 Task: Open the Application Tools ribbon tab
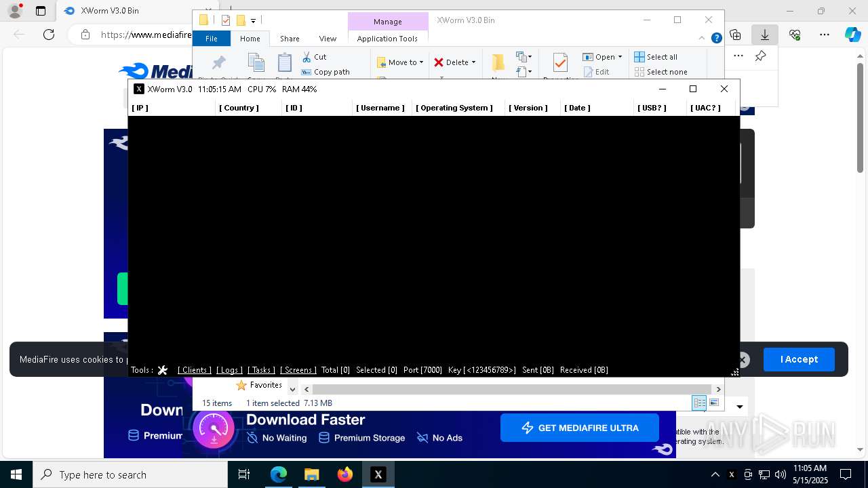[387, 39]
